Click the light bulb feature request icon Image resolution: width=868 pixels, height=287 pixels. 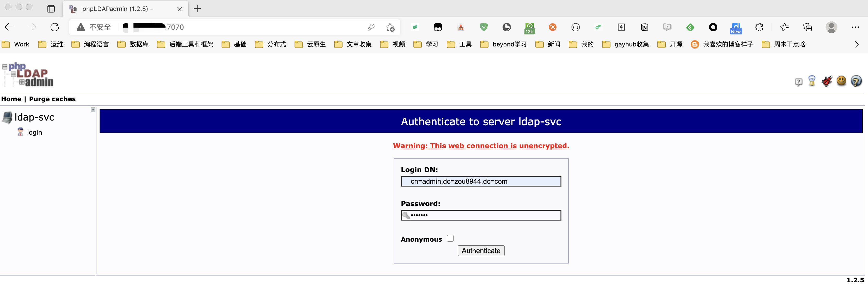click(812, 81)
